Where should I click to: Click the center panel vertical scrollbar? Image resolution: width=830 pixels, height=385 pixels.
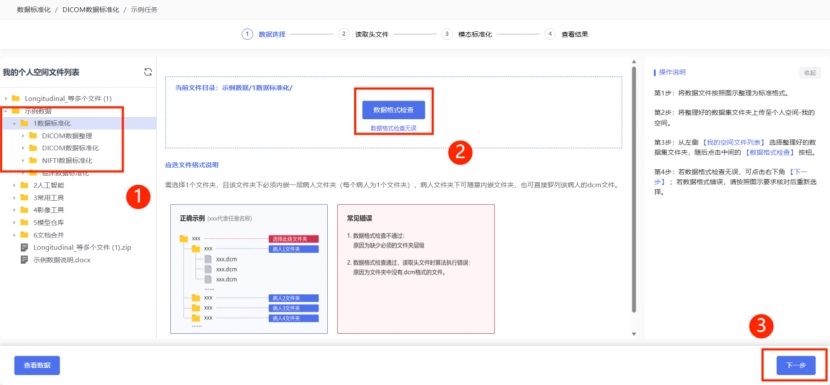tap(634, 189)
